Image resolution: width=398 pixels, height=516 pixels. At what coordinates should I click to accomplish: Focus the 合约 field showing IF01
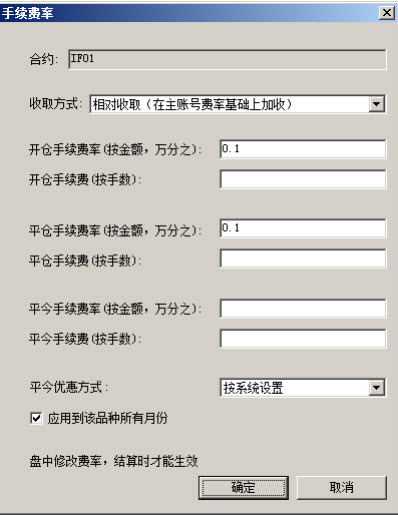point(228,59)
